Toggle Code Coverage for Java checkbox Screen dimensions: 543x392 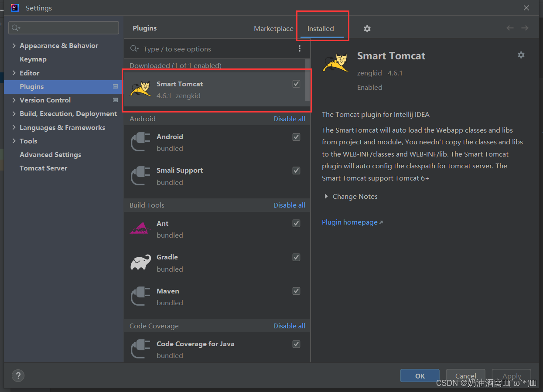[x=296, y=344]
